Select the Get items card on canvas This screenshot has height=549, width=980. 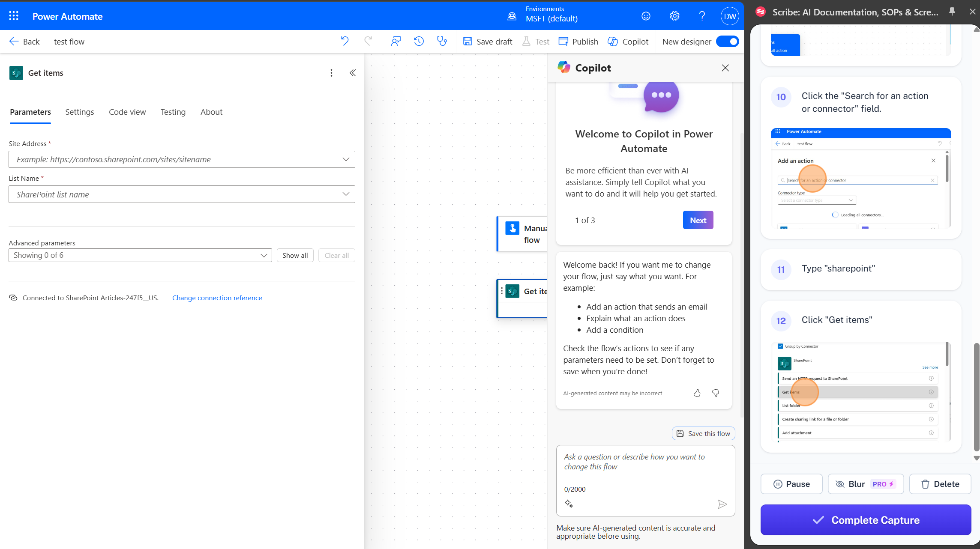click(x=522, y=298)
